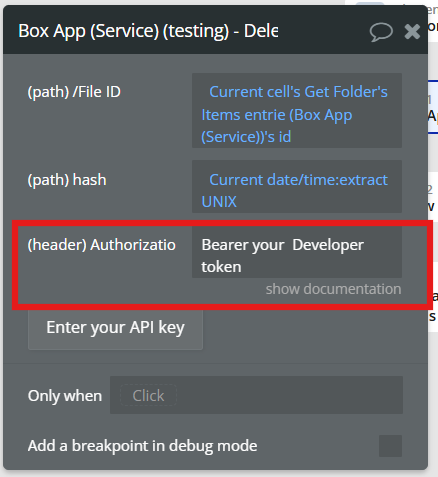
Task: Click the '(path) /File ID' label
Action: (74, 92)
